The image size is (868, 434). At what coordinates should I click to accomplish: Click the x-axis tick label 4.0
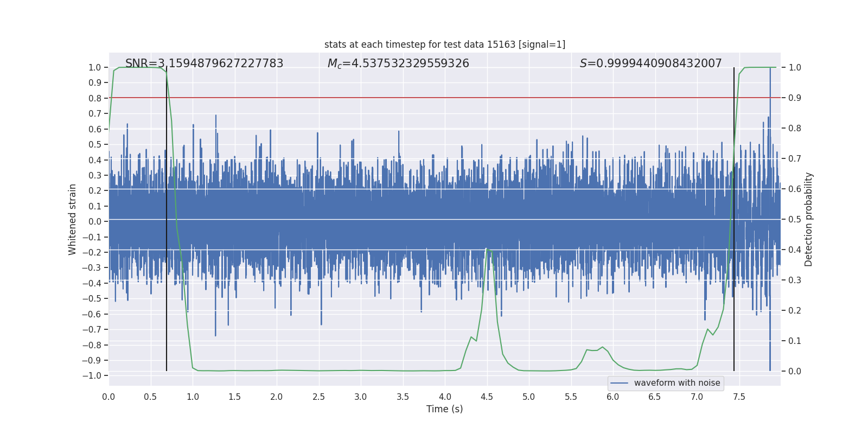pyautogui.click(x=444, y=397)
